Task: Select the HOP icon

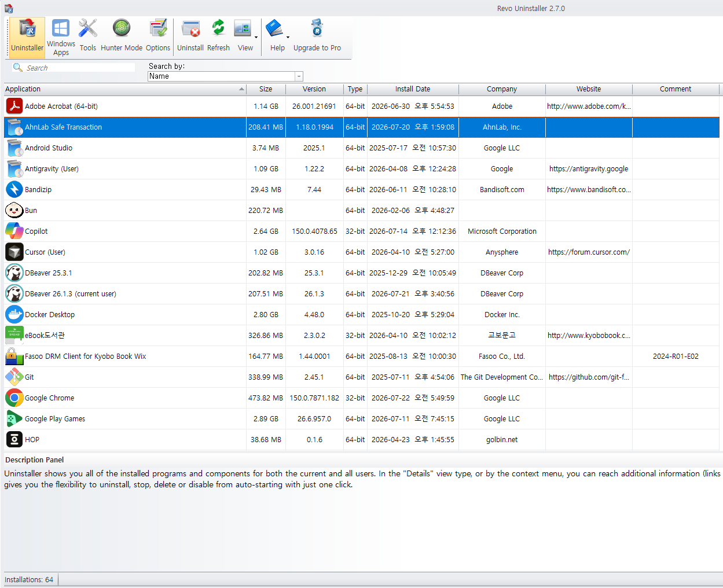Action: (x=14, y=439)
